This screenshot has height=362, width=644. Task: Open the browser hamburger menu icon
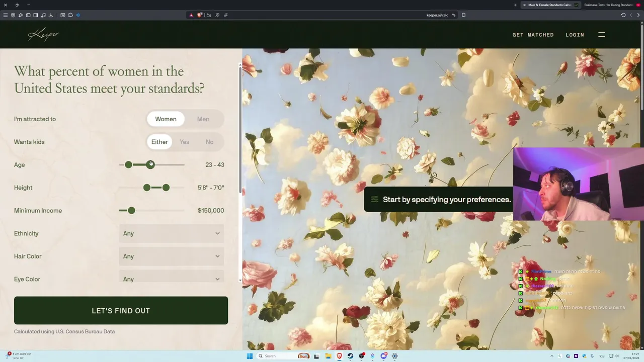coord(6,15)
